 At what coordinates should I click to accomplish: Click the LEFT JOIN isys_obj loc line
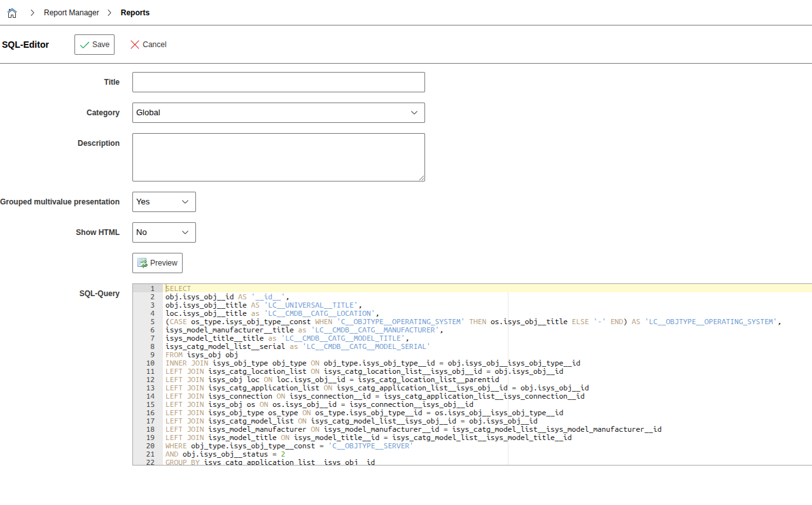coord(332,380)
